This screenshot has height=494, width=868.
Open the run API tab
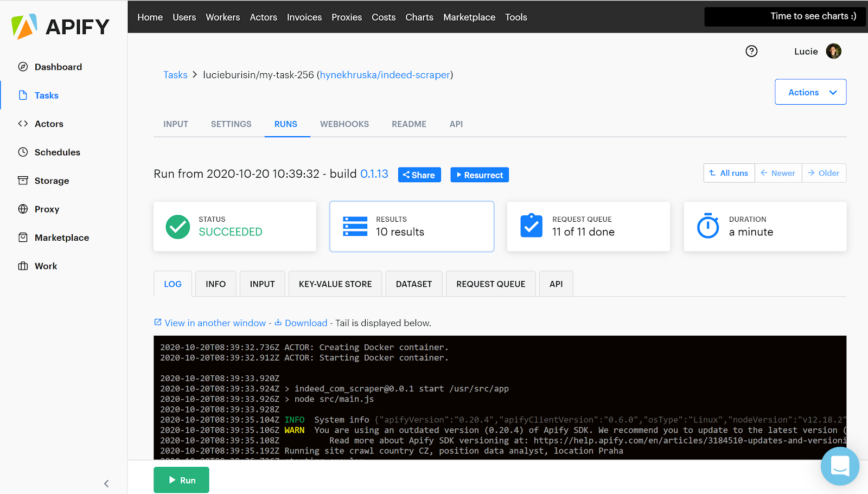tap(556, 284)
